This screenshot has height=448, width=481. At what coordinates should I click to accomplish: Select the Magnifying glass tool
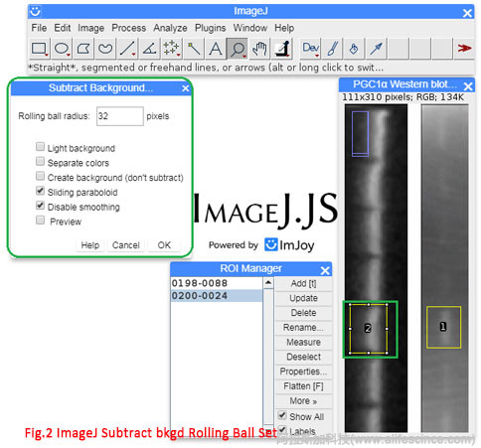(238, 49)
